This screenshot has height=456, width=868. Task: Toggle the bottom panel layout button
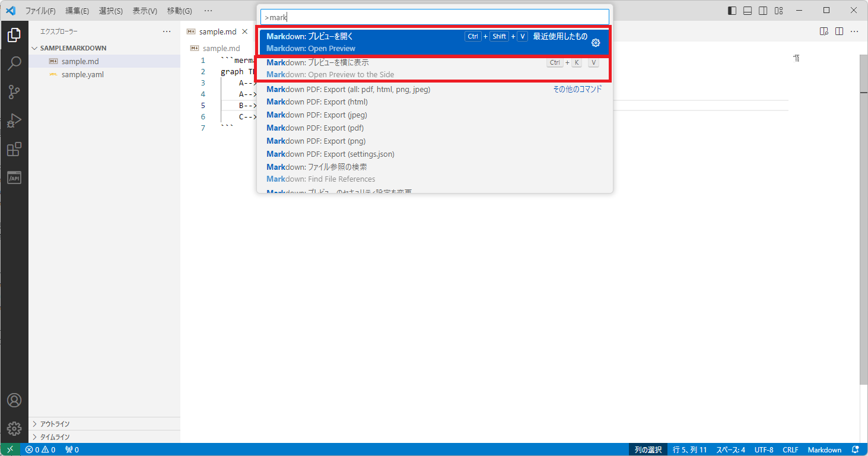tap(748, 11)
